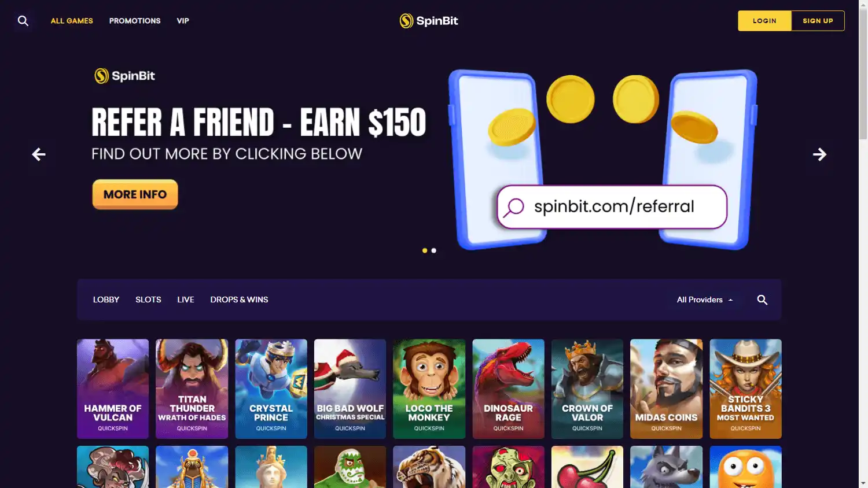The height and width of the screenshot is (488, 868).
Task: Open the ALL GAMES menu item
Action: pos(72,21)
